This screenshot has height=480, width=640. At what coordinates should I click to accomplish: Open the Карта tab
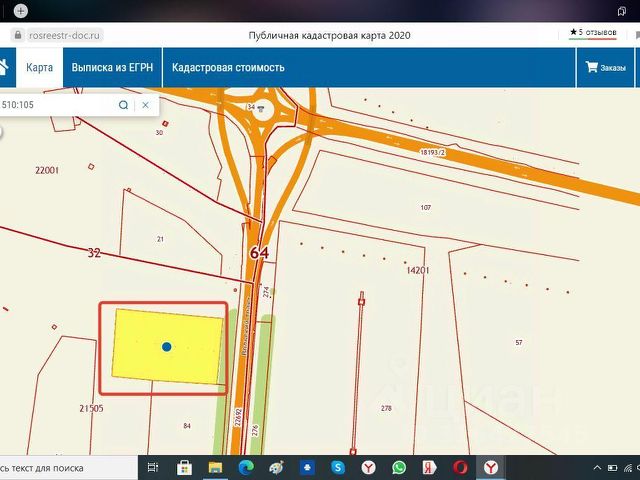39,67
